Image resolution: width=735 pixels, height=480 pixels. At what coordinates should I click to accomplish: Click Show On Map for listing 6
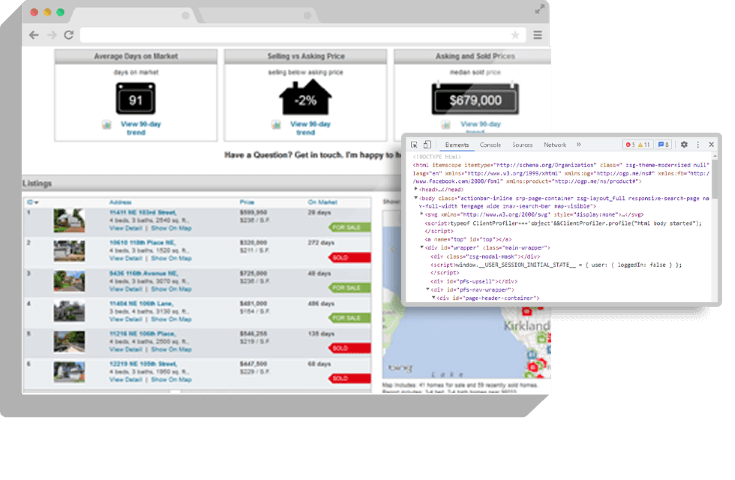click(x=171, y=380)
